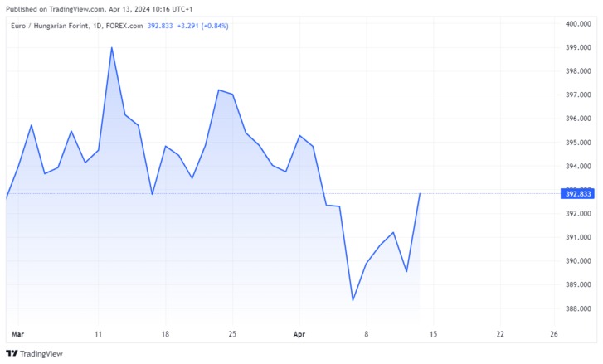This screenshot has width=603, height=364.
Task: Click the 22 date label on time axis
Action: coord(499,333)
